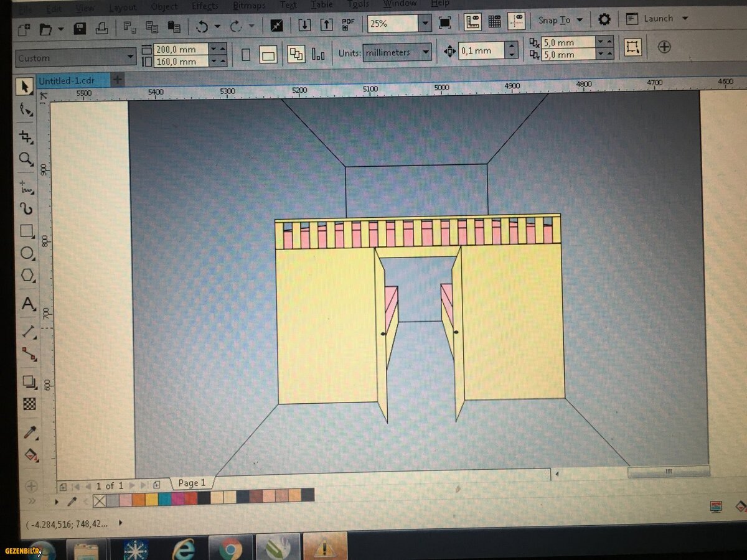
Task: Open the Snap To options
Action: (560, 20)
